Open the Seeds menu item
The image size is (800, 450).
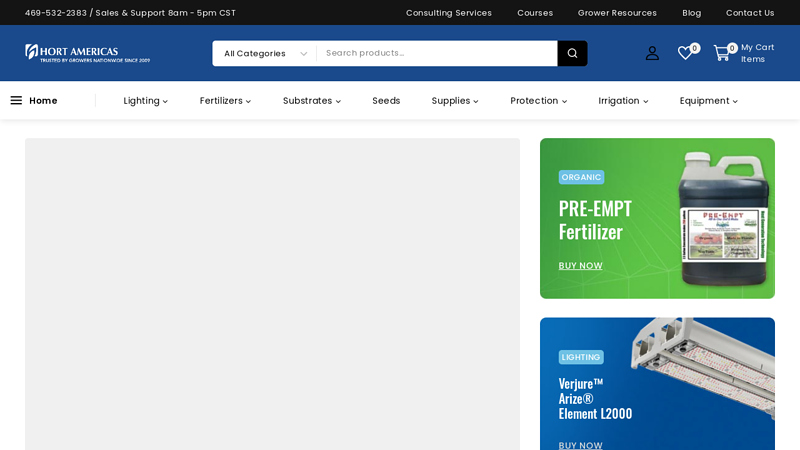click(386, 100)
